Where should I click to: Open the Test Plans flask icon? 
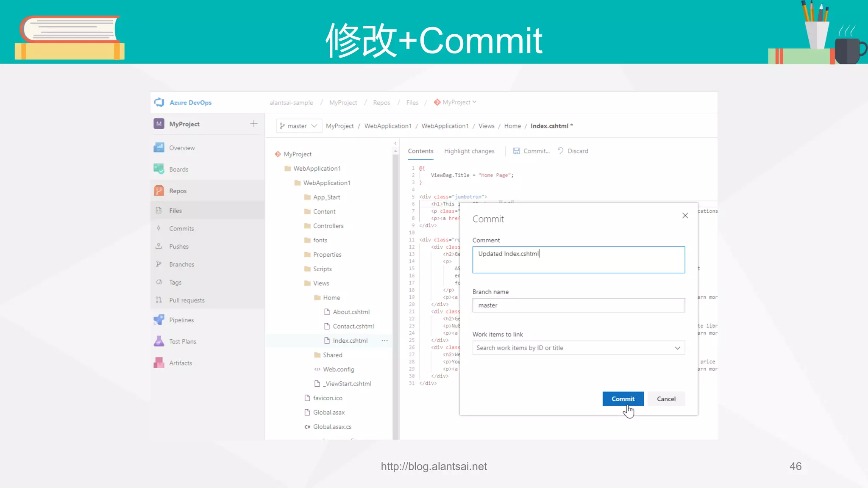click(159, 341)
